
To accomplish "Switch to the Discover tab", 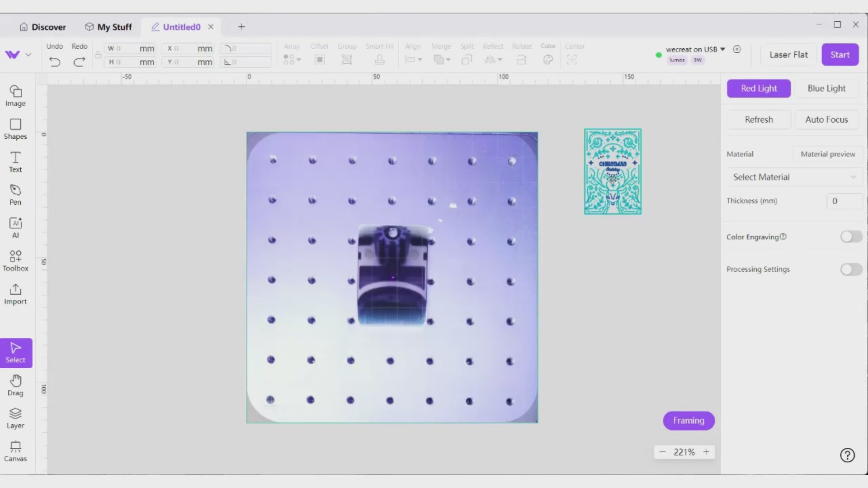I will click(x=43, y=27).
